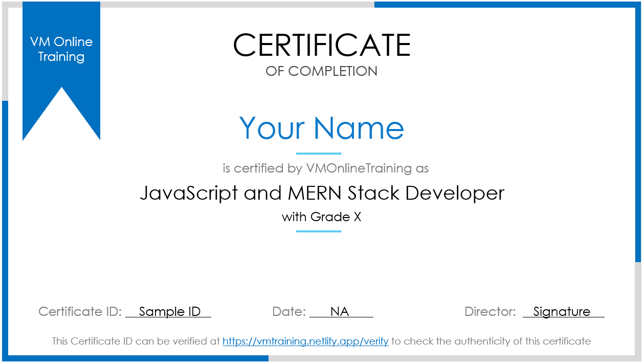Select 'JavaScript and MERN Stack Developer' title
The height and width of the screenshot is (364, 644).
click(x=322, y=194)
